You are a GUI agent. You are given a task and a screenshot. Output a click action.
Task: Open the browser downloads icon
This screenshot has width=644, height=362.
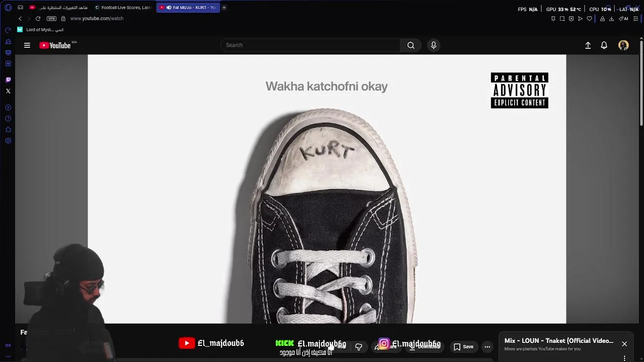(x=611, y=19)
